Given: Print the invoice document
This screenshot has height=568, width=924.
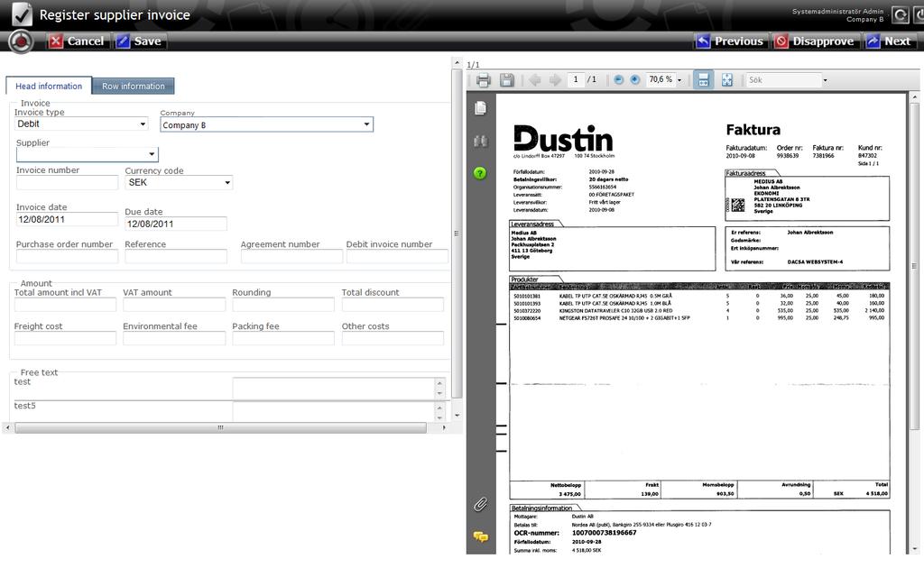Looking at the screenshot, I should (484, 80).
